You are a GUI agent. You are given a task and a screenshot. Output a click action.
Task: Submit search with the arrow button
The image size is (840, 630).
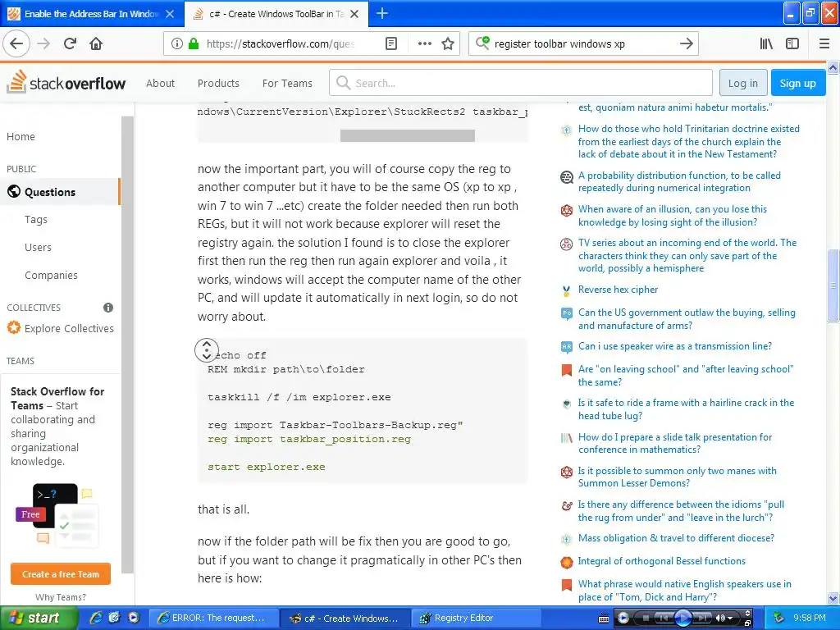point(687,44)
